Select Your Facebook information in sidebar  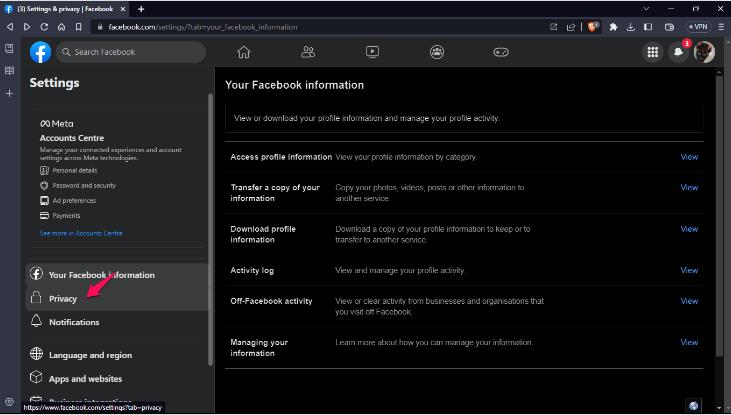pyautogui.click(x=117, y=275)
